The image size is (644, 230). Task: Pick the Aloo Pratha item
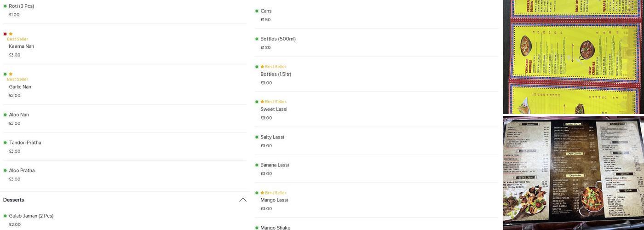coord(22,171)
